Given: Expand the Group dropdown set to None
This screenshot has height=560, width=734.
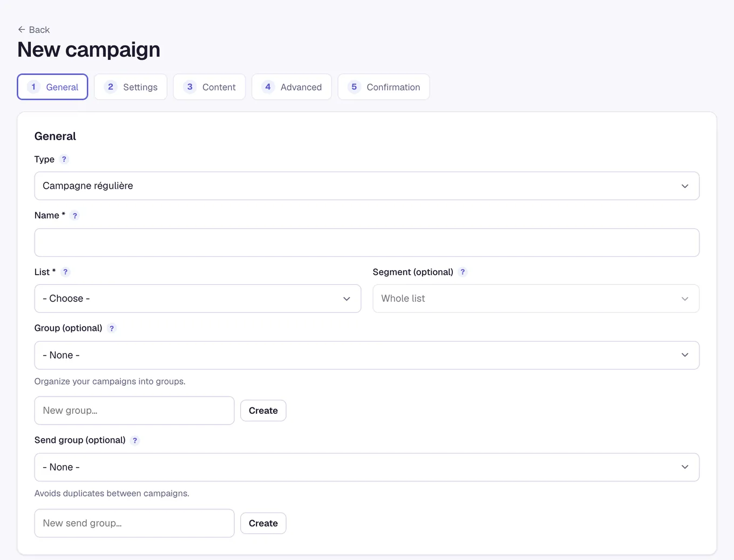Looking at the screenshot, I should point(367,355).
